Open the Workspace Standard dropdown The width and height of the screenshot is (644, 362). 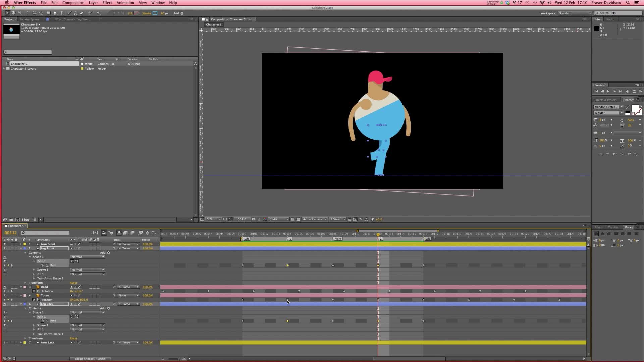coord(575,13)
